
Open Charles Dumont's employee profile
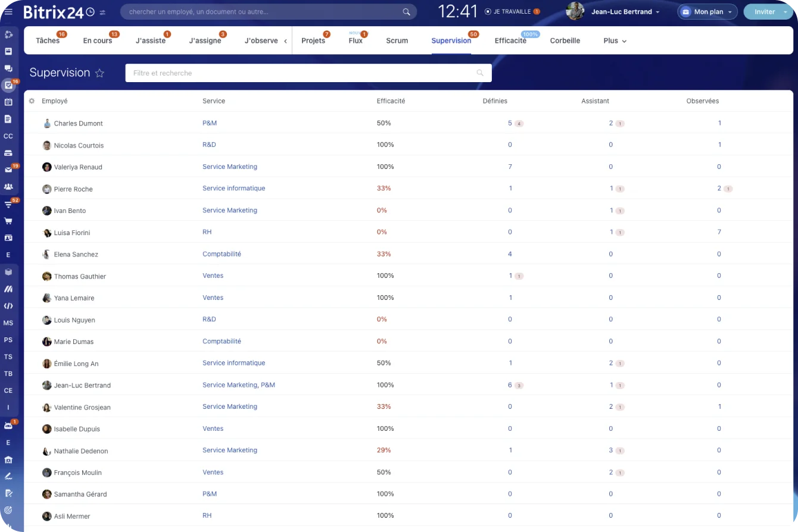point(79,123)
